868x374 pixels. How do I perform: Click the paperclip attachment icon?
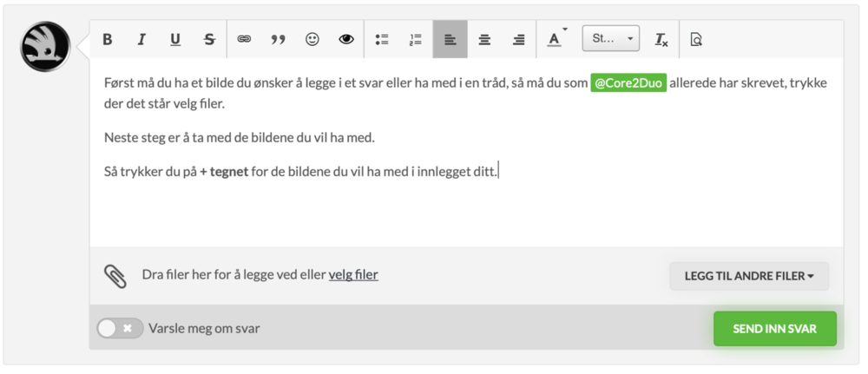click(x=115, y=276)
